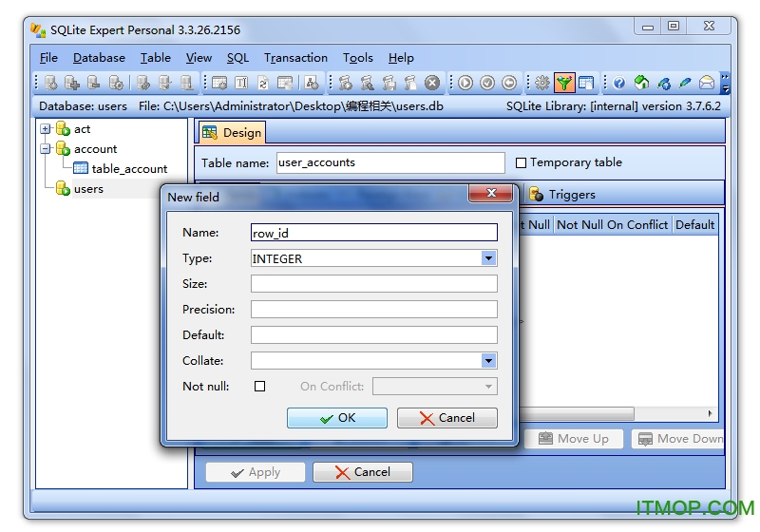Open the File menu

click(x=48, y=58)
